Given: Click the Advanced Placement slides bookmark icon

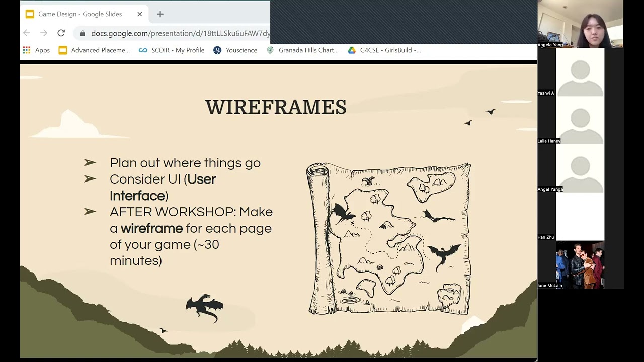Looking at the screenshot, I should (63, 50).
